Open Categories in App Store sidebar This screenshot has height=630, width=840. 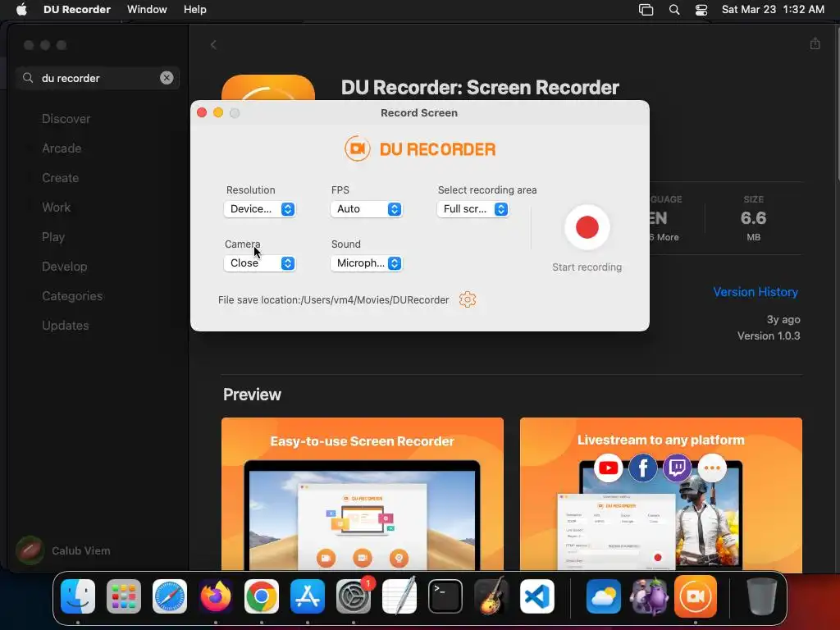(x=72, y=295)
